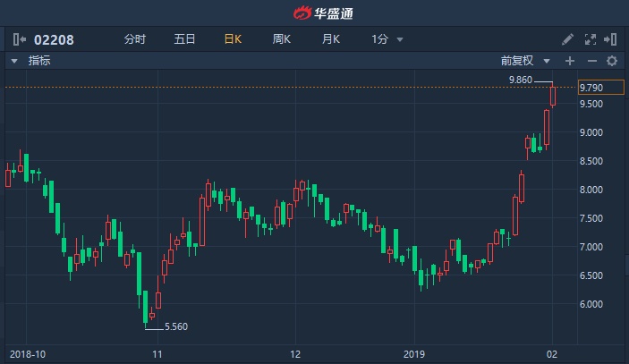The image size is (629, 364).
Task: Open the 1分 minute interval dropdown
Action: [x=387, y=39]
